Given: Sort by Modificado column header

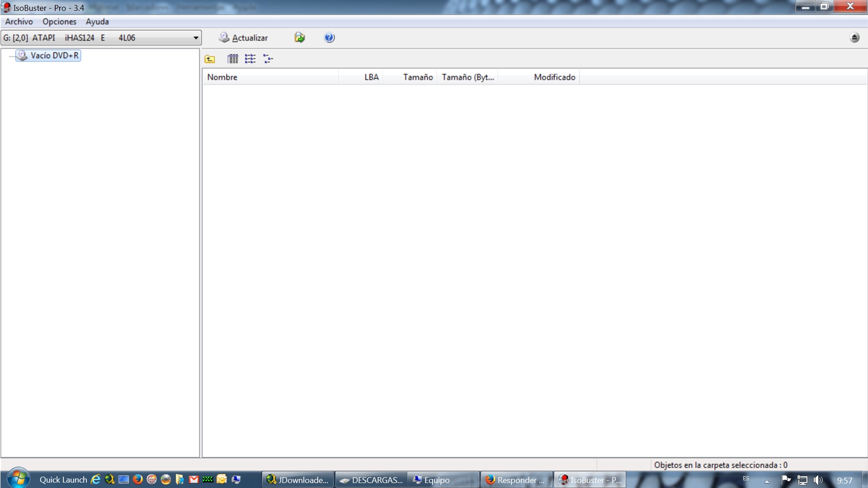Looking at the screenshot, I should coord(539,77).
